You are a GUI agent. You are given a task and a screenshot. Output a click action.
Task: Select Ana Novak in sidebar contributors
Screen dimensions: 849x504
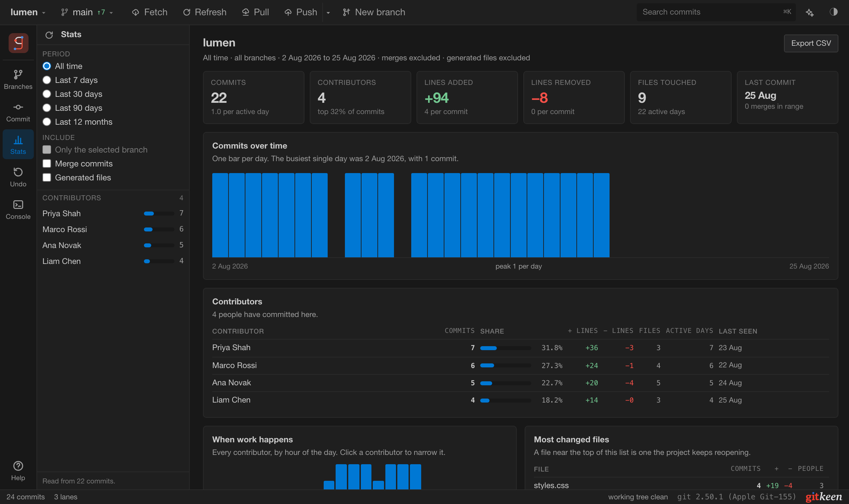pos(113,245)
